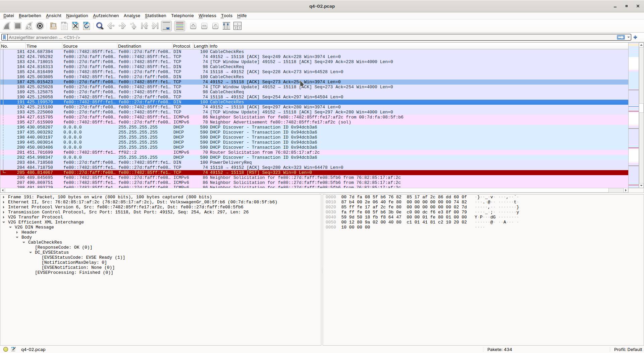Toggle packet list colorization
The width and height of the screenshot is (644, 353).
pos(180,26)
